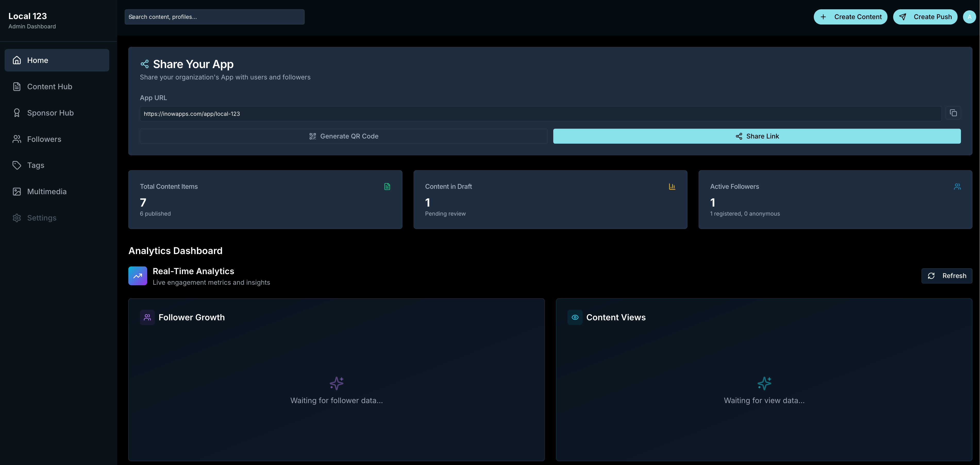Copy the App URL with the copy icon

tap(953, 113)
